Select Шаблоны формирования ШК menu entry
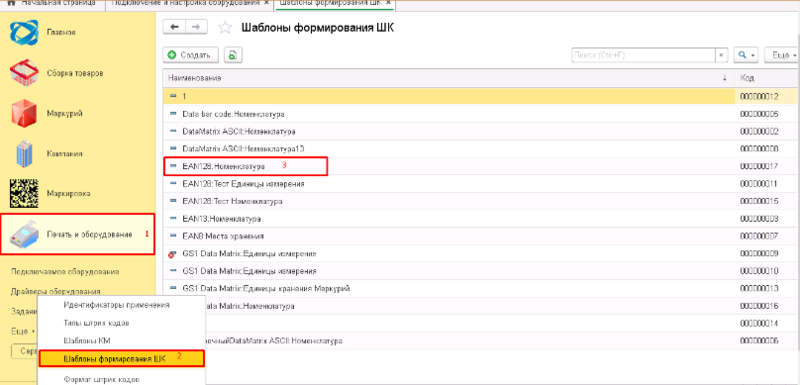 click(122, 358)
